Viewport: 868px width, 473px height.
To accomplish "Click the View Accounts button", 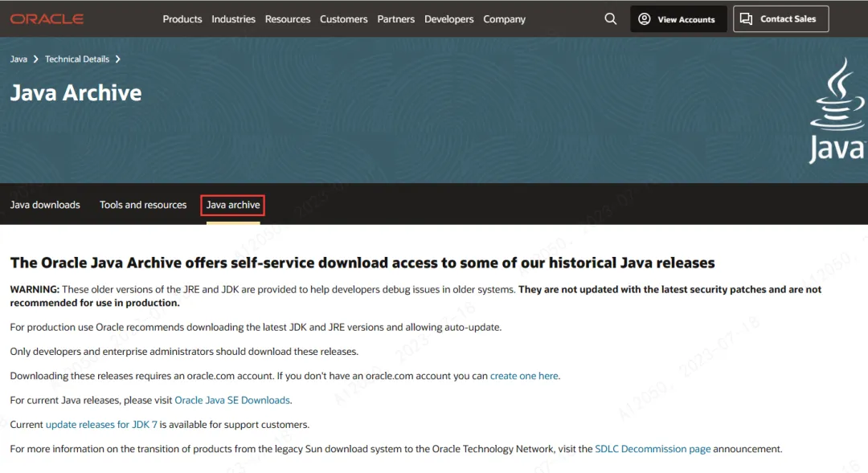I will 678,18.
